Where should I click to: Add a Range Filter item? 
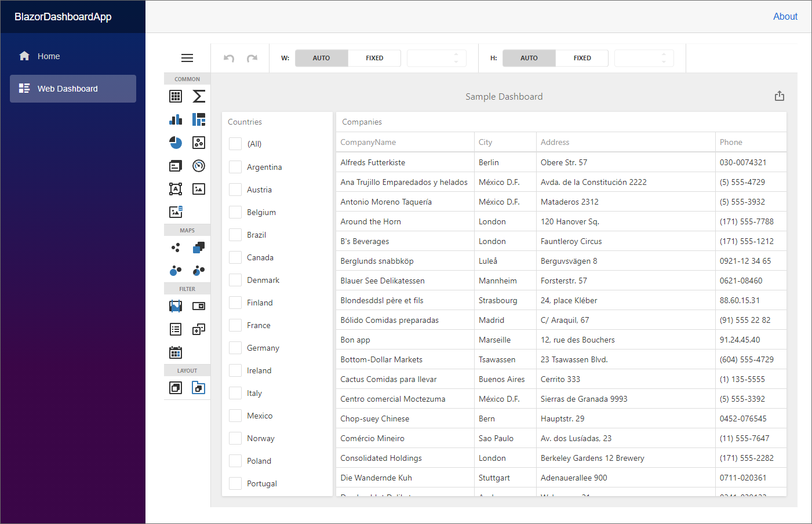click(x=176, y=306)
